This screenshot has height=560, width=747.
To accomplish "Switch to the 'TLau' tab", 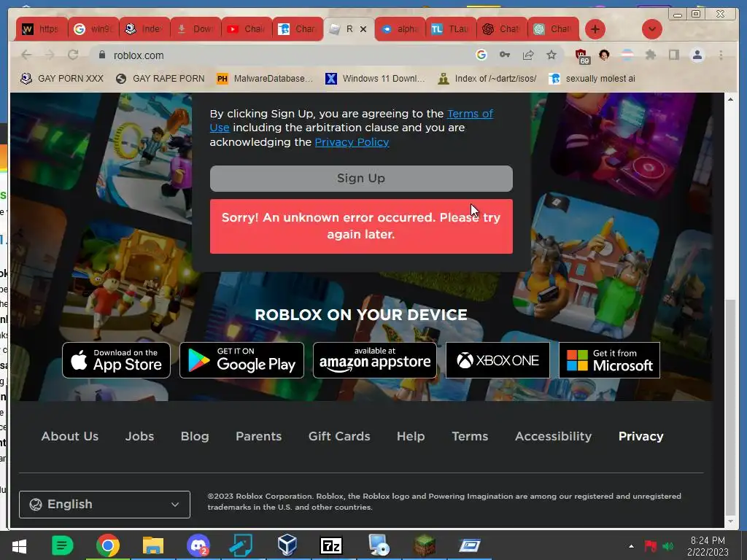I will (451, 29).
